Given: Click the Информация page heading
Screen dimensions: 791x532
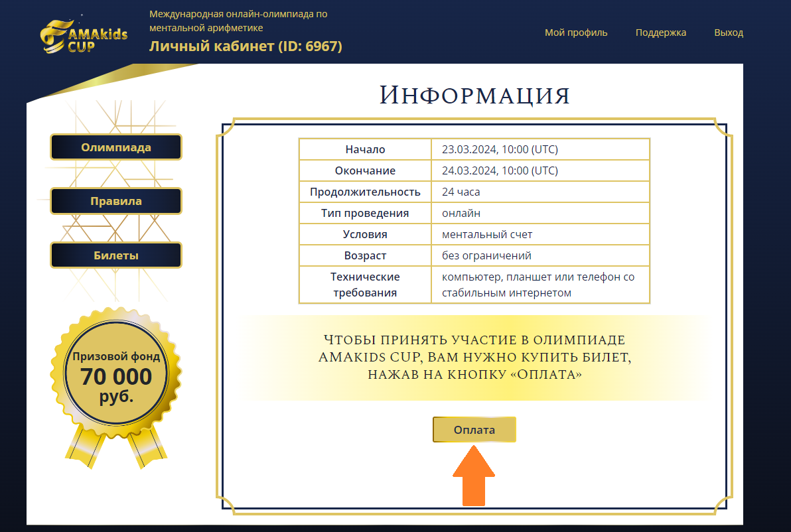Looking at the screenshot, I should [x=474, y=95].
